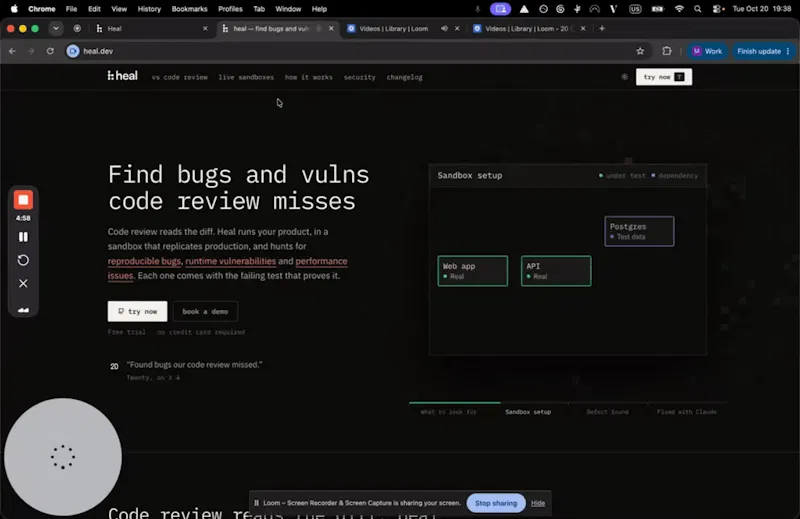Select the What to look for demo step
The image size is (800, 519).
tap(448, 412)
